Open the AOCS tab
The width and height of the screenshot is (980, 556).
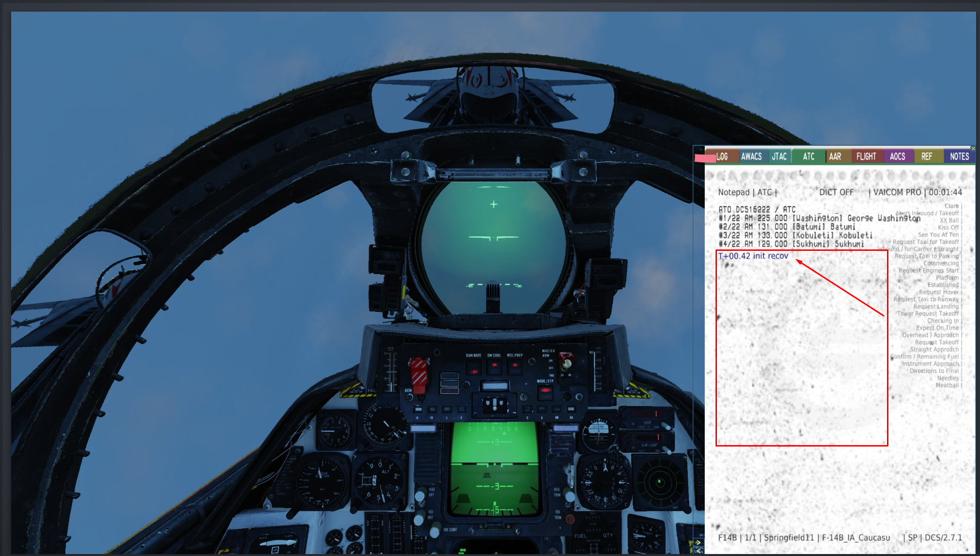(x=898, y=156)
